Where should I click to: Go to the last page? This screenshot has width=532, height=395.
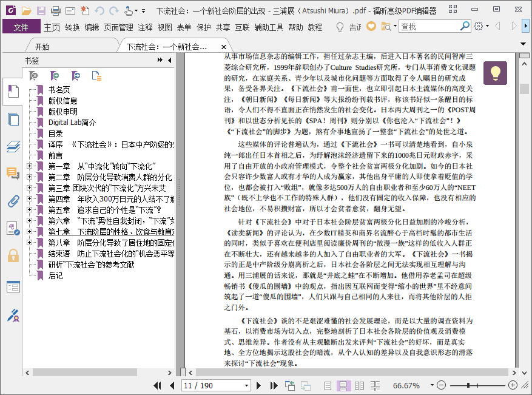(x=274, y=385)
